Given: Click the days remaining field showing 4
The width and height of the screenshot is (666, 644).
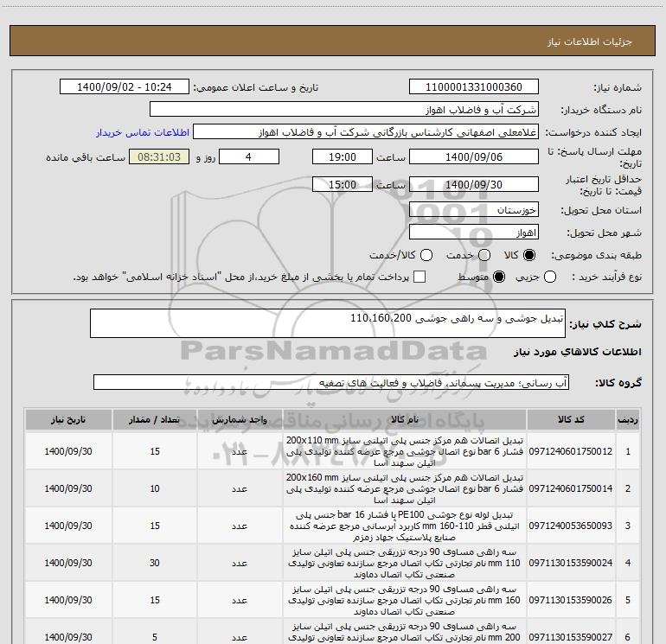Looking at the screenshot, I should point(249,156).
